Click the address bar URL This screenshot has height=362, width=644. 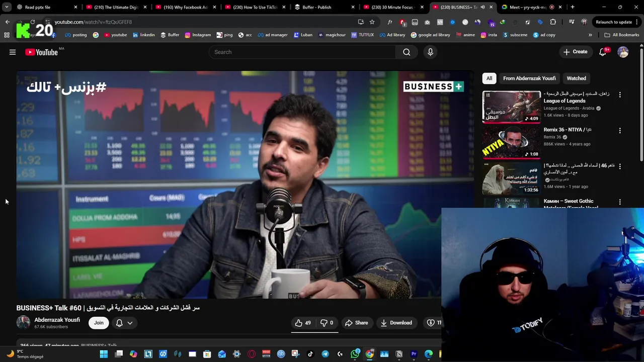click(x=93, y=22)
